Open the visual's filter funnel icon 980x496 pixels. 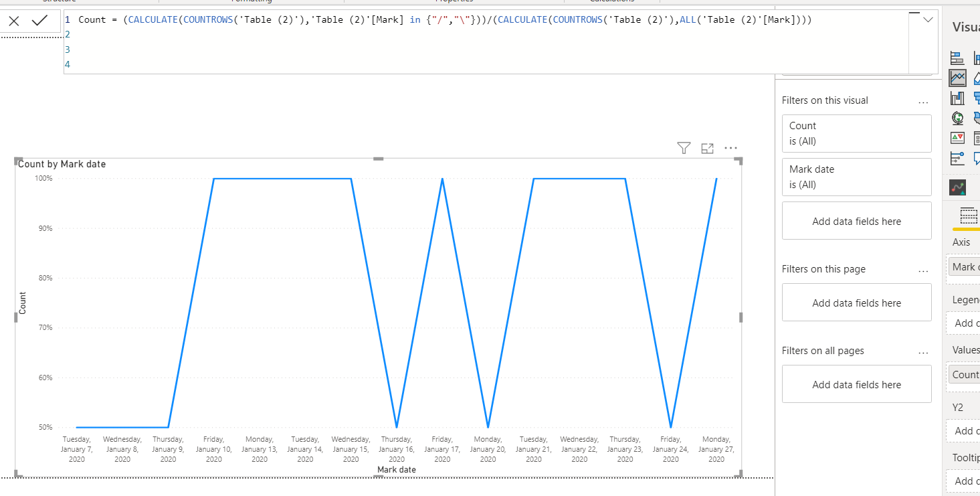684,148
